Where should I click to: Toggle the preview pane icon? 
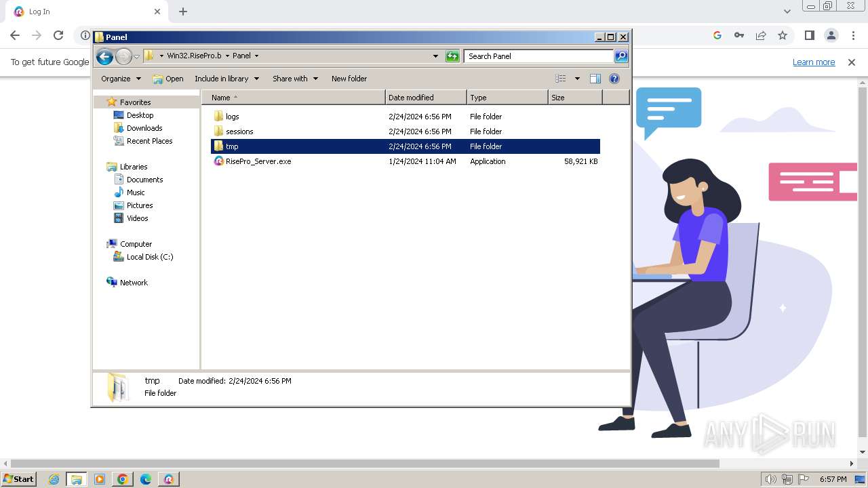click(595, 79)
